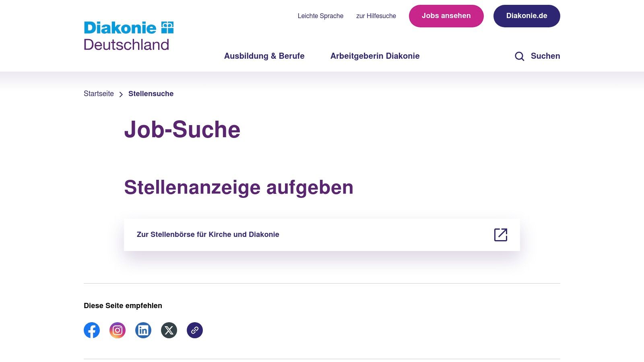Open Diakonie.de via the dark button
Image resolution: width=644 pixels, height=362 pixels.
527,16
